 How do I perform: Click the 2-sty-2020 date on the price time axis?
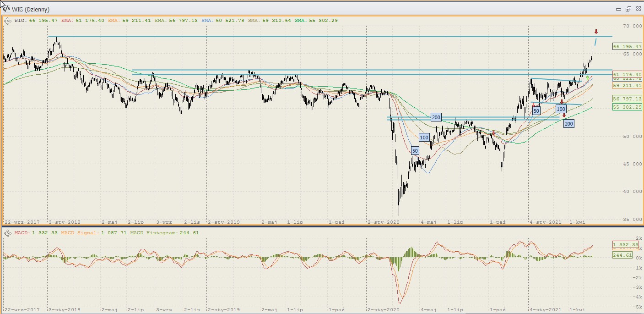pyautogui.click(x=384, y=222)
